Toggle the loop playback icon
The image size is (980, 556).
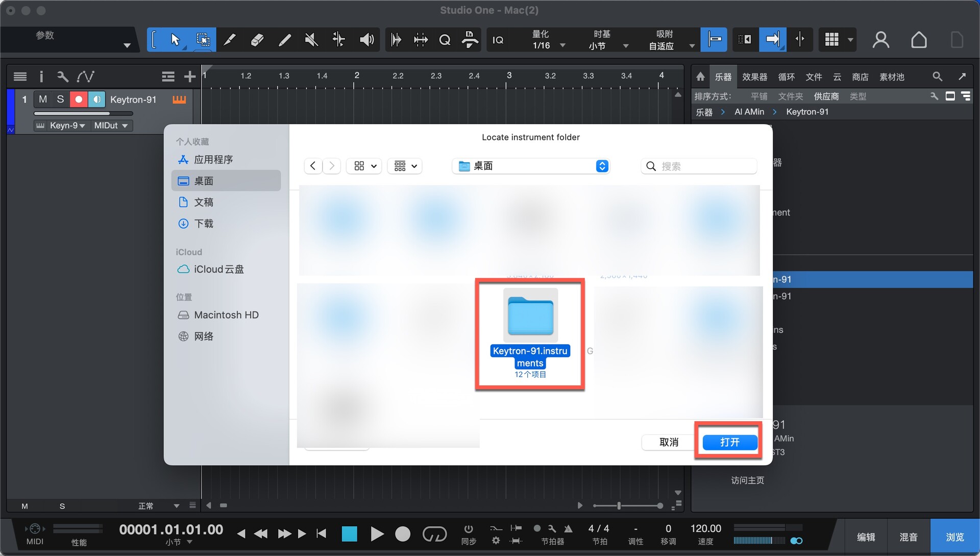coord(434,534)
